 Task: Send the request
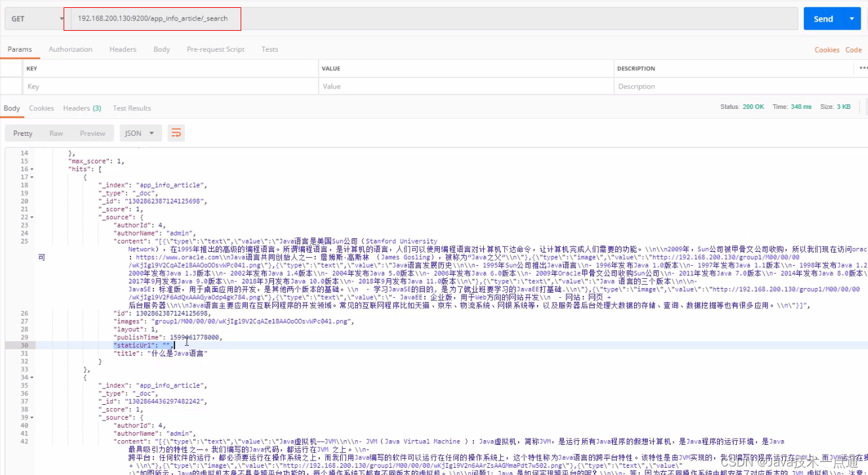tap(823, 18)
